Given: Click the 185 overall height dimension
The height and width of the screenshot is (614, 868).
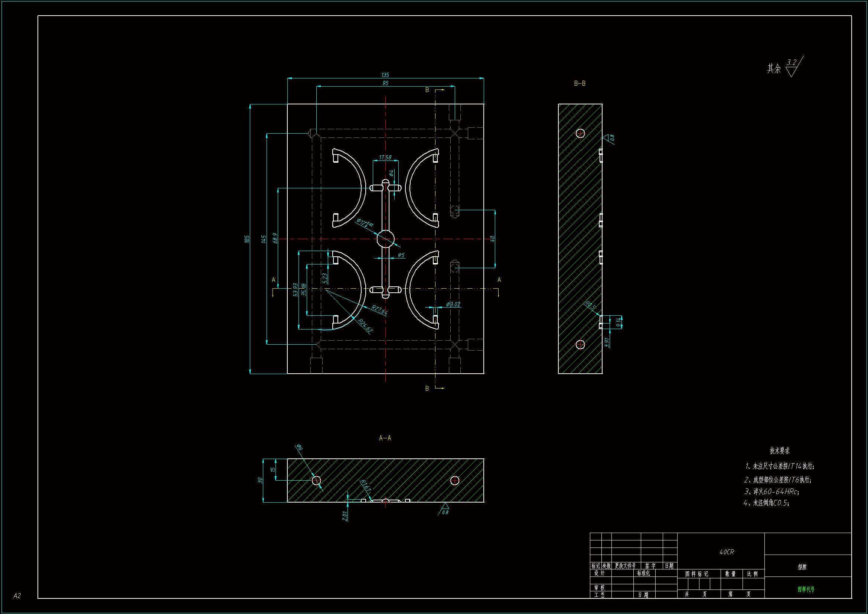Looking at the screenshot, I should pyautogui.click(x=247, y=239).
